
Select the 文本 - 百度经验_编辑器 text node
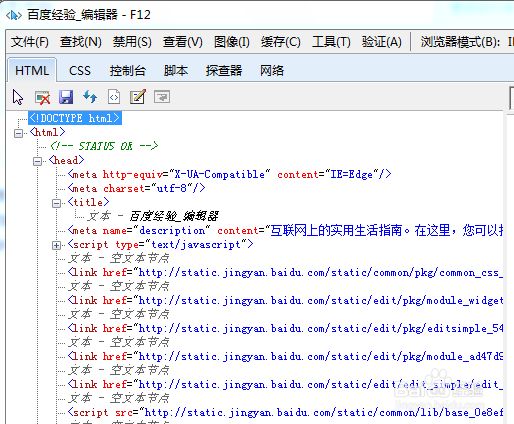tap(153, 216)
